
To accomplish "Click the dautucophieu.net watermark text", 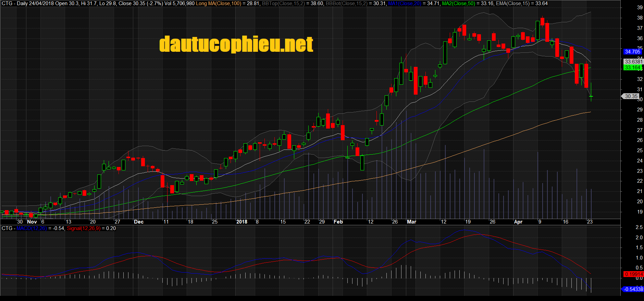I will click(236, 44).
